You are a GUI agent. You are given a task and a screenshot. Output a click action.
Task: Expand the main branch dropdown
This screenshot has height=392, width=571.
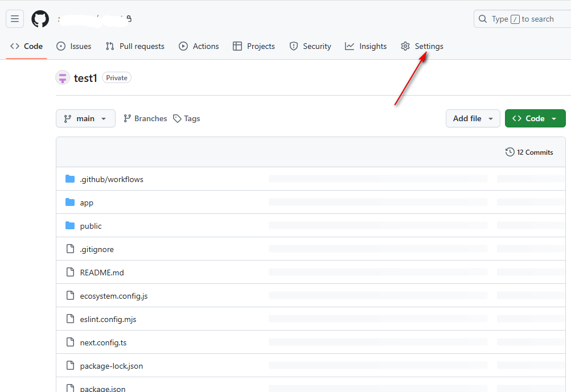85,118
